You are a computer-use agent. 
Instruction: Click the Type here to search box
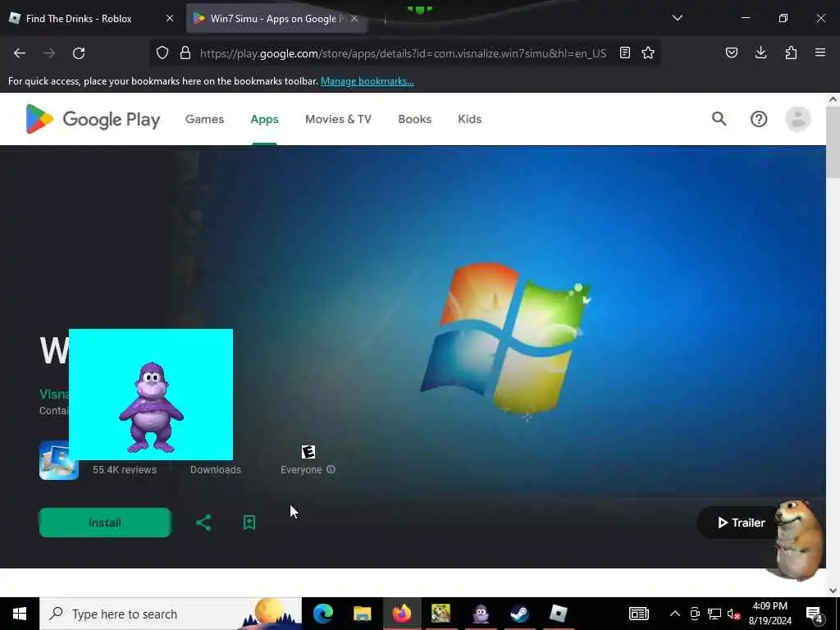(x=171, y=614)
